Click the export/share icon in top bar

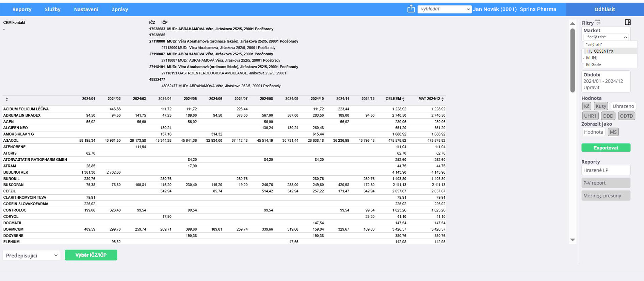coord(411,9)
